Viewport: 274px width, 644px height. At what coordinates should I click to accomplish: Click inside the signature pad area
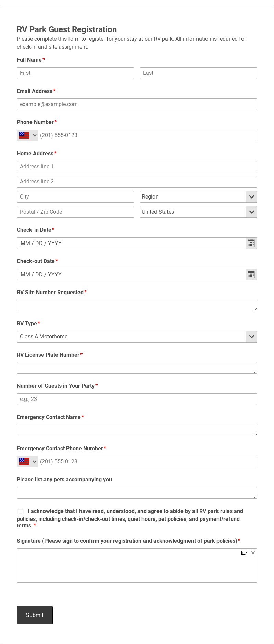click(x=137, y=565)
